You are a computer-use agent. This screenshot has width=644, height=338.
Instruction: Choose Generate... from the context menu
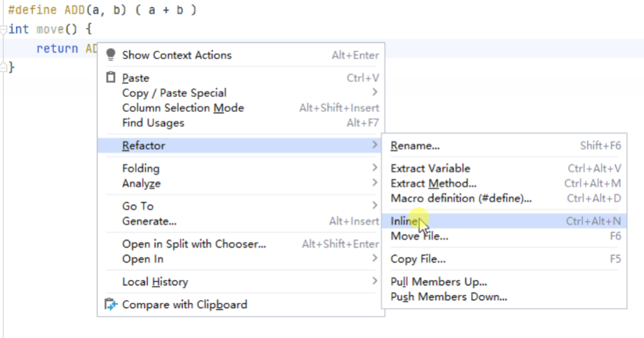coord(149,221)
